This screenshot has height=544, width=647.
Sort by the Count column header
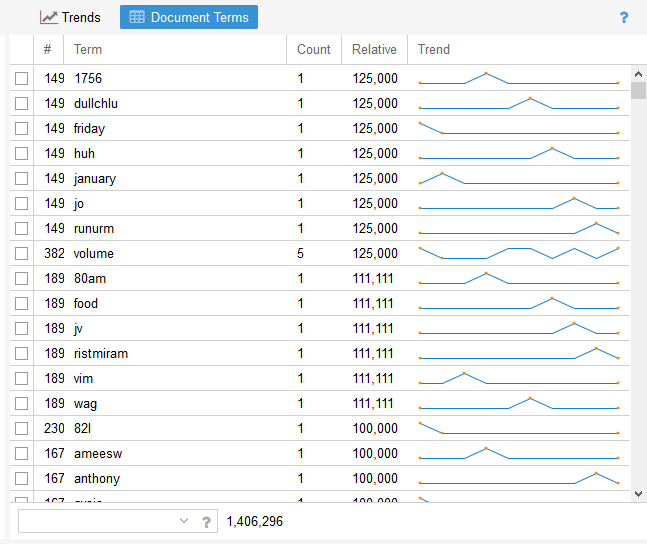point(313,49)
